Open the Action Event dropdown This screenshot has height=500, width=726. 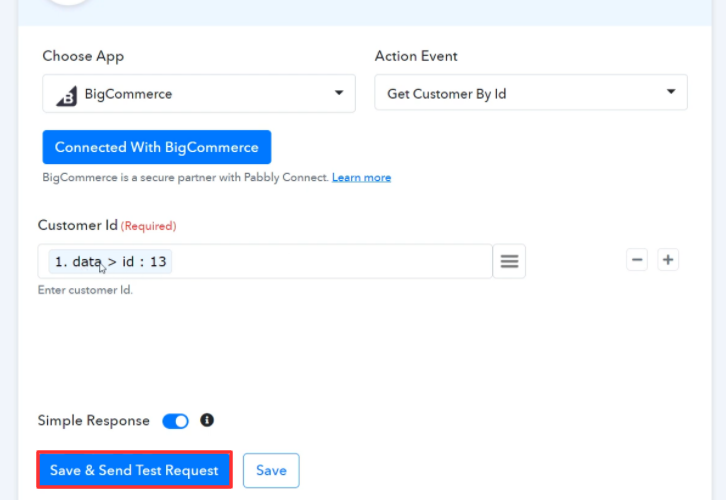point(531,93)
